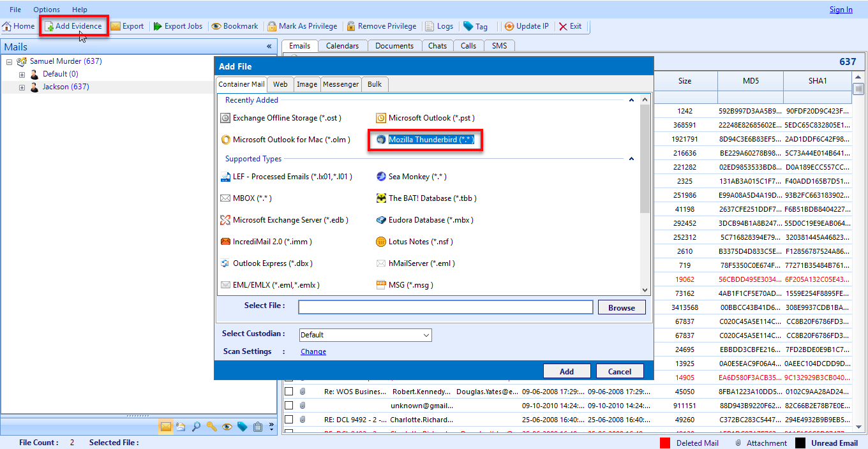
Task: Cancel the Add File dialog
Action: [620, 371]
